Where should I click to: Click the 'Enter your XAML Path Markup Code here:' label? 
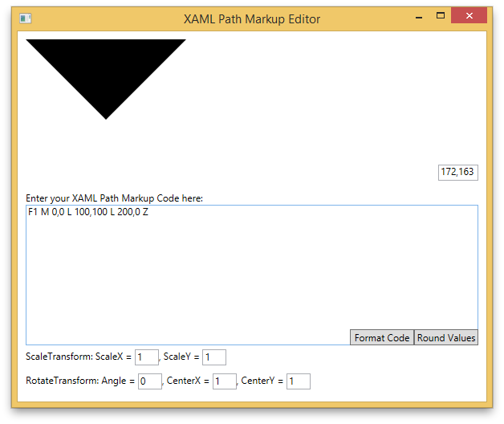tap(115, 198)
